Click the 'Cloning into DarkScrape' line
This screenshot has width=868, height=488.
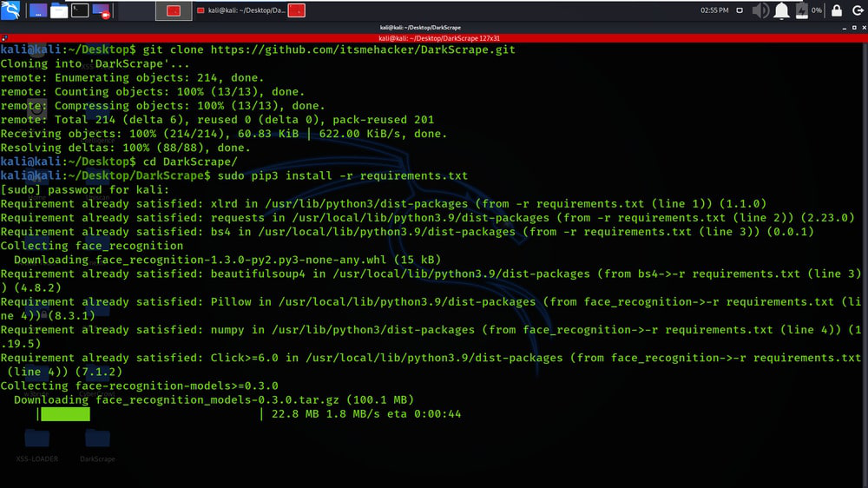95,63
